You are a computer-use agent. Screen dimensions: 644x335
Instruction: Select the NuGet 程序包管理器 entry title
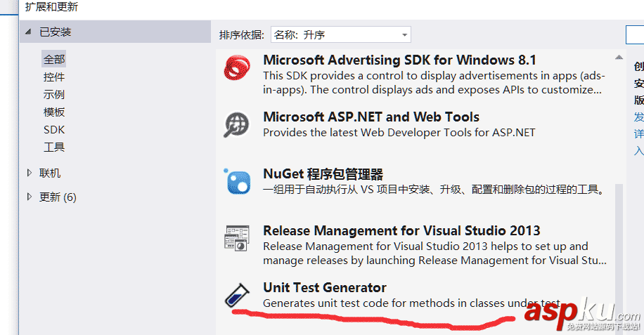click(x=323, y=174)
